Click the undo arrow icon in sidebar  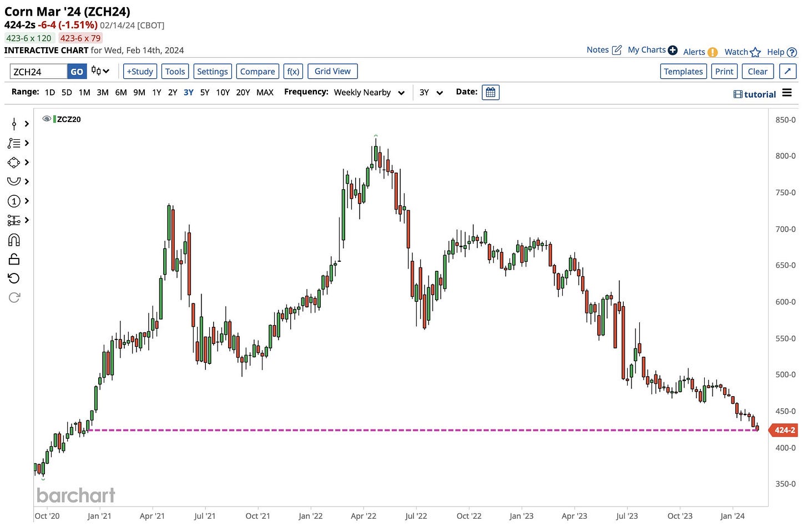(x=14, y=278)
